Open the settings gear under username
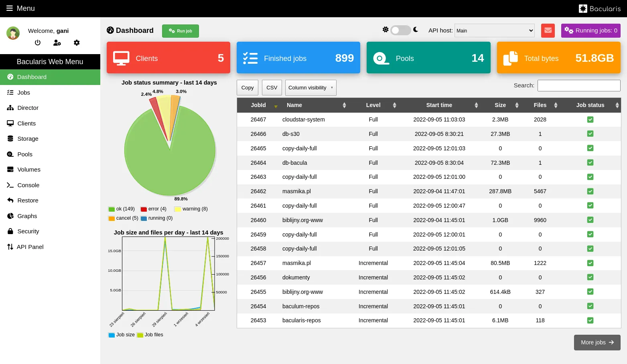The height and width of the screenshot is (364, 627). pos(77,42)
